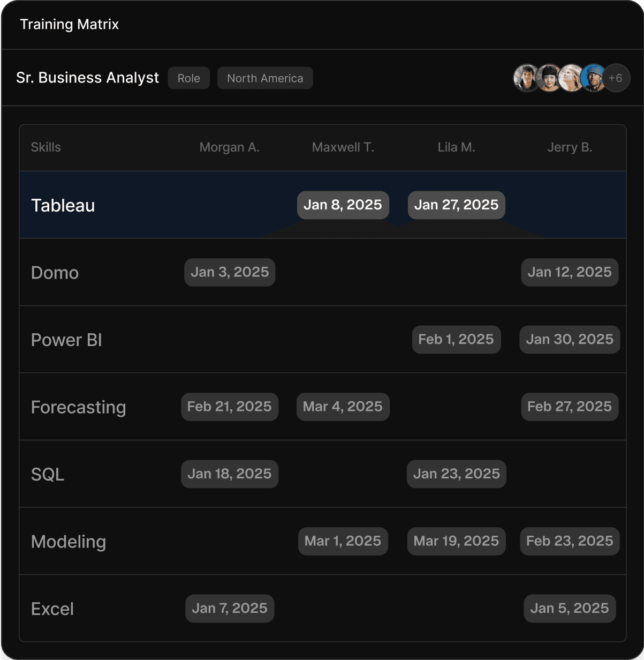This screenshot has width=644, height=660.
Task: Click Jerry's Jan 30, 2025 Power BI date
Action: coord(570,339)
